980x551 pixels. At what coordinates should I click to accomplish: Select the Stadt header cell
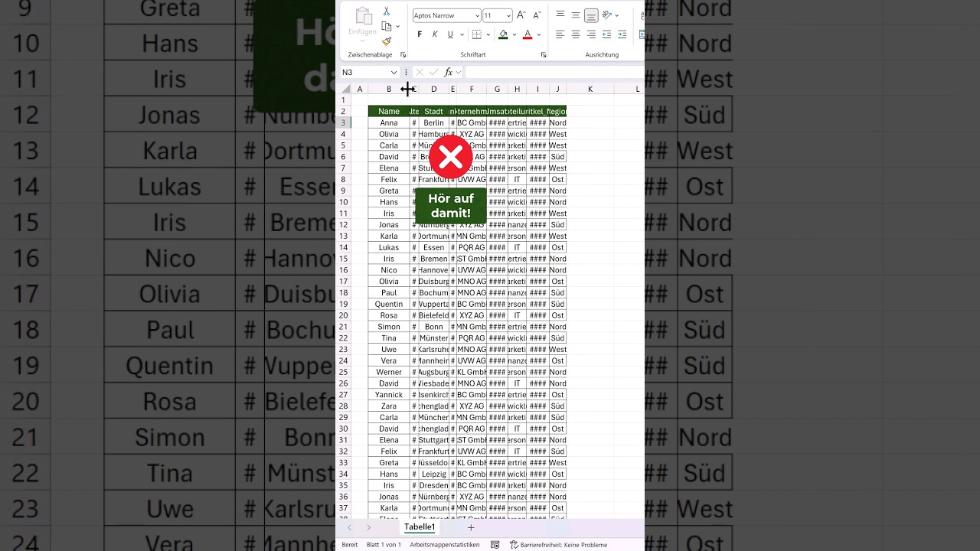coord(433,111)
